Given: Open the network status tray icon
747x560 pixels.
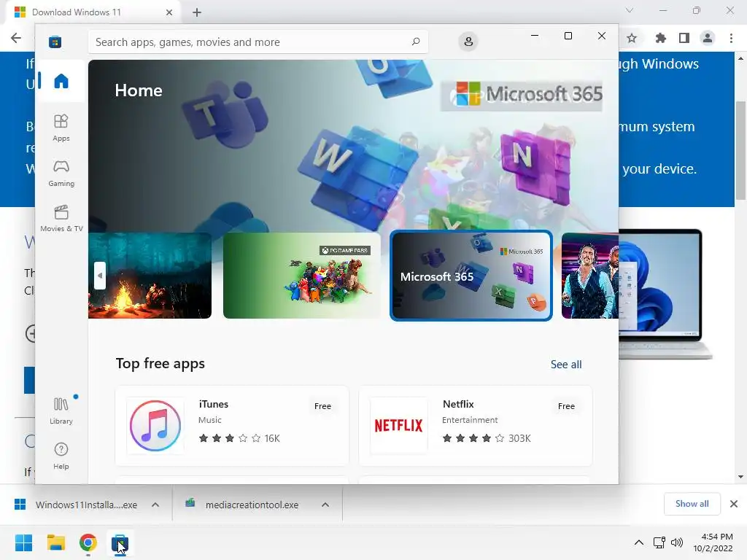Looking at the screenshot, I should pos(659,542).
